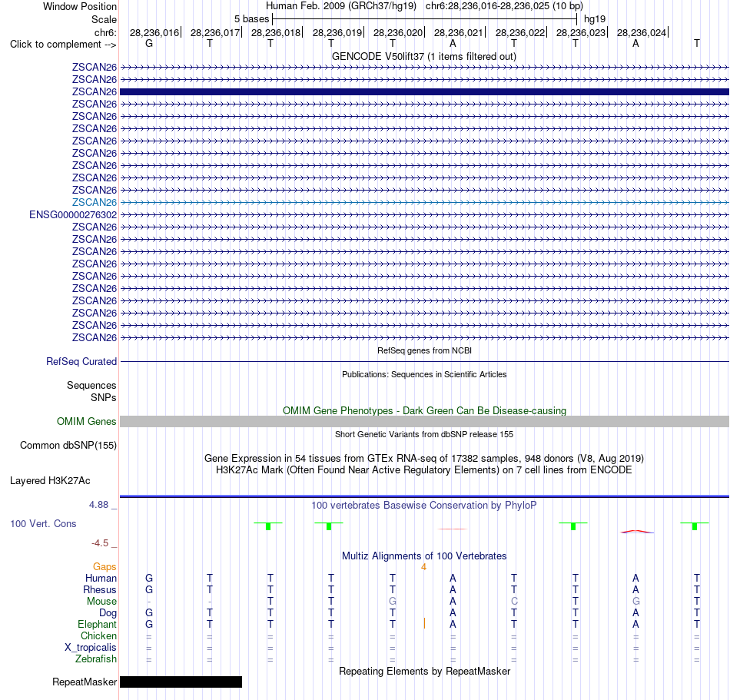Click the red-blue PhyloP peak under 28,236,024
Image resolution: width=730 pixels, height=700 pixels.
(637, 532)
